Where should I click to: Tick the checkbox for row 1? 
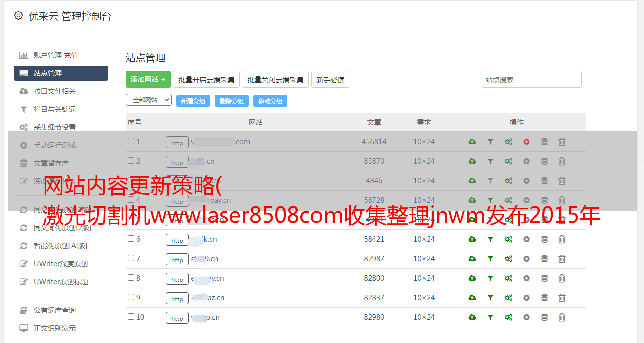coord(131,141)
